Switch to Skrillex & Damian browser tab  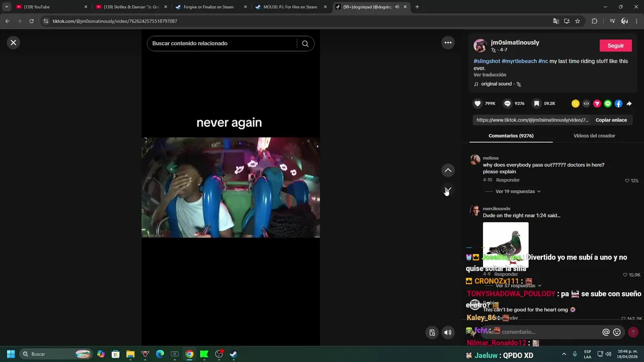(131, 7)
